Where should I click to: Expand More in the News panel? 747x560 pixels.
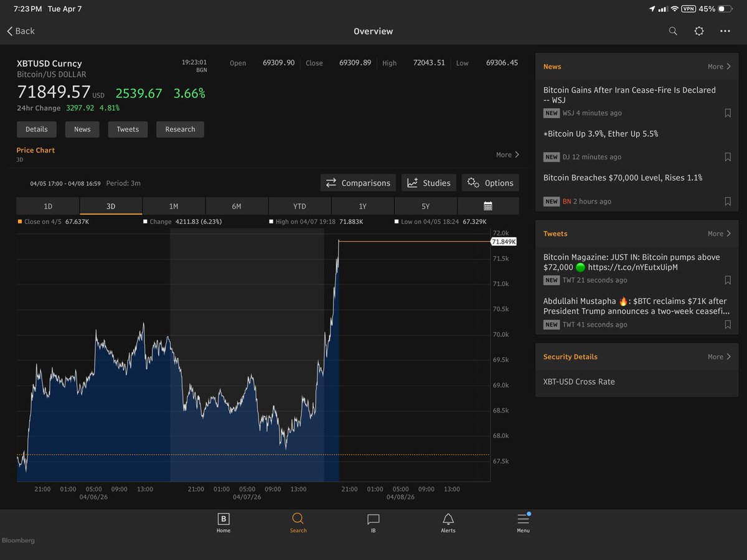pos(720,67)
